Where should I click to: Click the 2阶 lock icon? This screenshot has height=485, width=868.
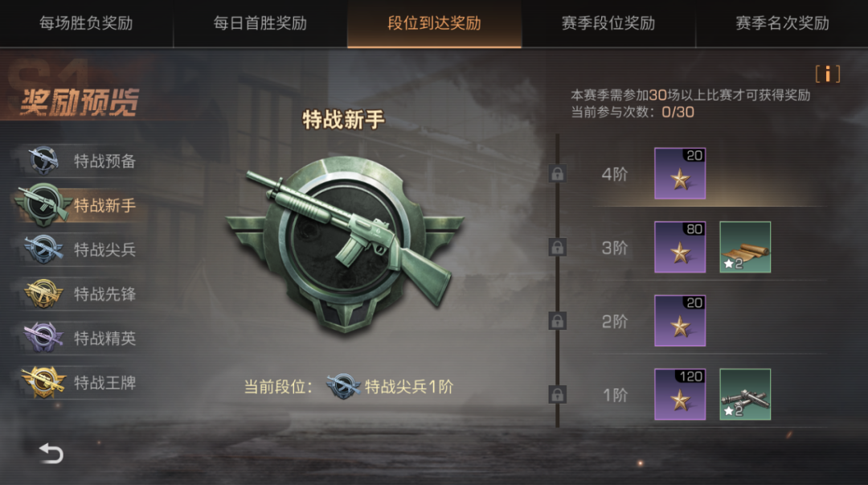(558, 321)
